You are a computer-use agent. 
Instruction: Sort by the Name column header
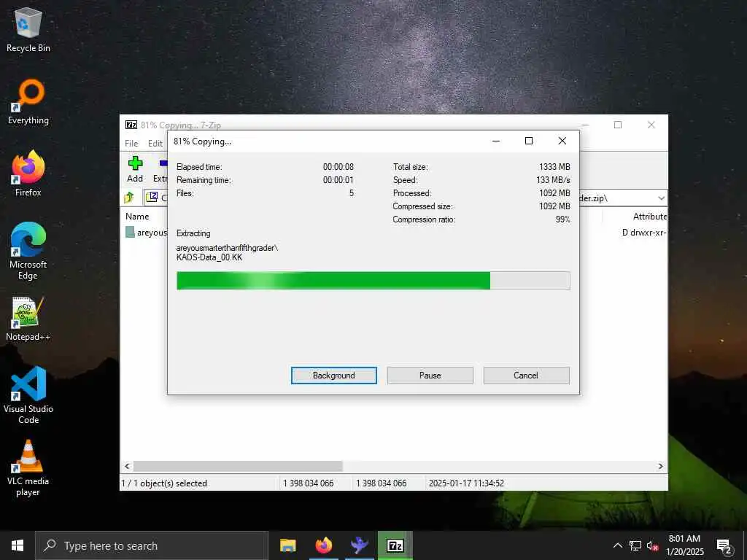[x=137, y=216]
